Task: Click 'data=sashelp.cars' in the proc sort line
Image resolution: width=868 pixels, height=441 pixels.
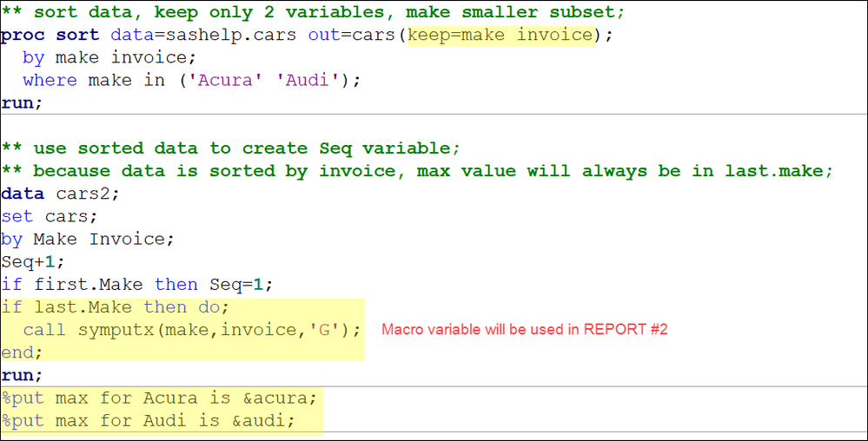Action: pyautogui.click(x=203, y=35)
